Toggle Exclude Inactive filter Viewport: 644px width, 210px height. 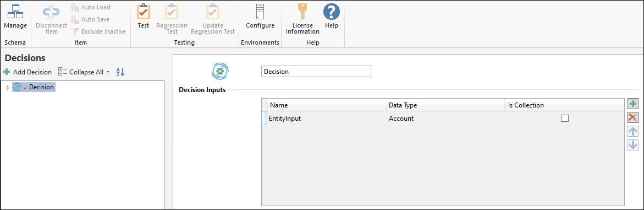98,31
